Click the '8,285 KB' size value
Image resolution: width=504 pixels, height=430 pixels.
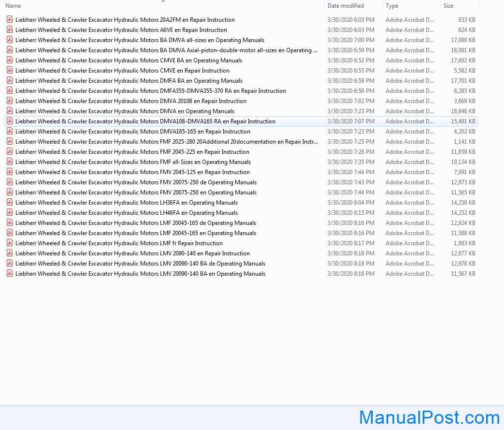pos(464,91)
